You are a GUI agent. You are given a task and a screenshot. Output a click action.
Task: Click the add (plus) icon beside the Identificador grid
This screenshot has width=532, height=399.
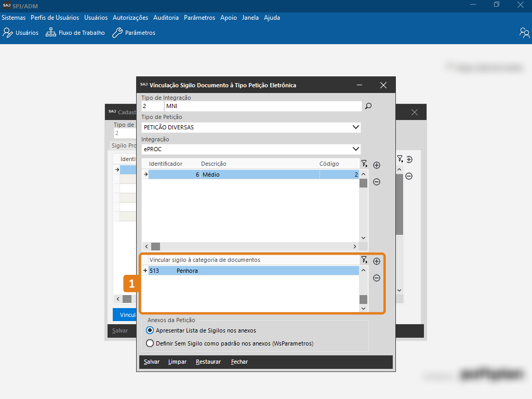[377, 165]
